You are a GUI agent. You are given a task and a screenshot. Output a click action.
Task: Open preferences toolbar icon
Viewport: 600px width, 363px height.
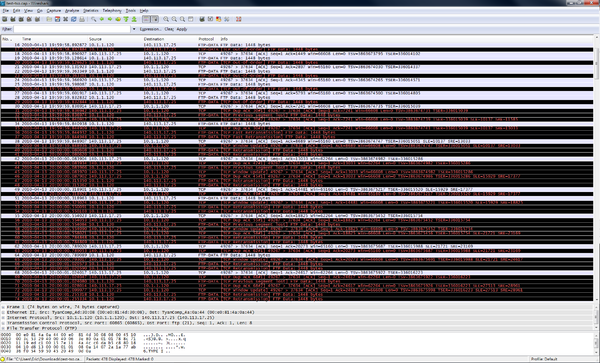pos(227,19)
